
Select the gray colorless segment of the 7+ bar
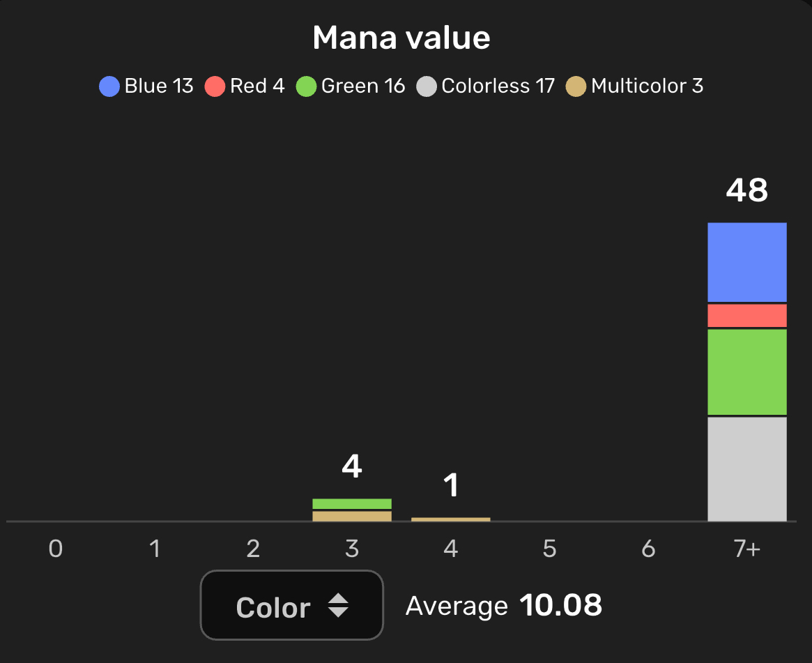(746, 468)
